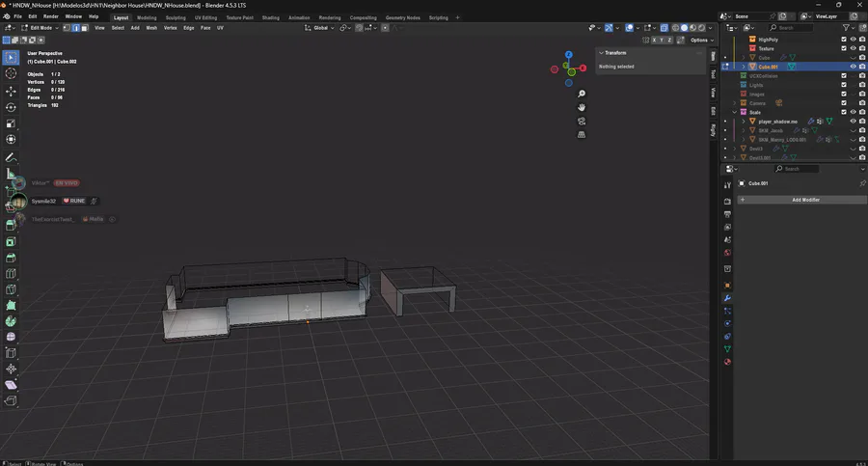Switch to the UV Editing workspace tab
Image resolution: width=868 pixels, height=466 pixels.
tap(206, 17)
